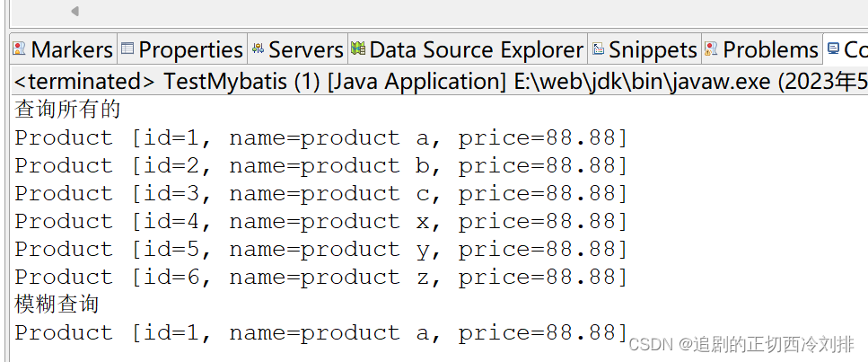Open the Properties tab
Image resolution: width=868 pixels, height=362 pixels.
click(x=182, y=50)
